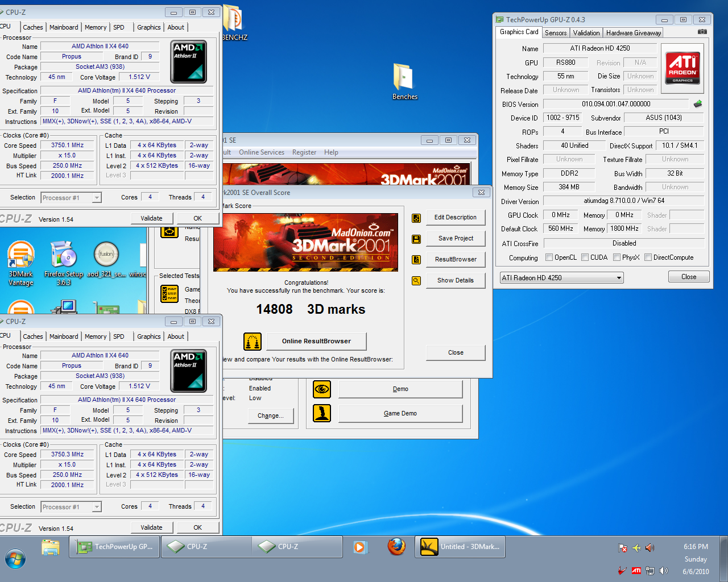This screenshot has width=728, height=582.
Task: Click the AMD Athlon II logo in lower CPU-Z
Action: coord(189,371)
